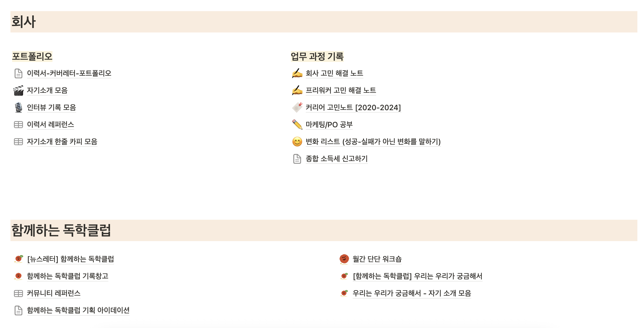Click the microphone icon beside 인터뷰 기록 모음
The width and height of the screenshot is (644, 328).
18,107
